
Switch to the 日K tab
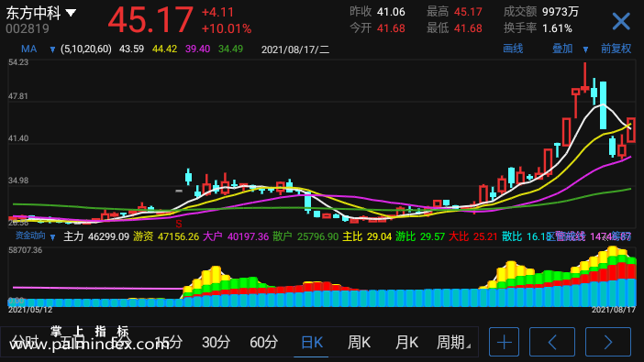tap(312, 343)
